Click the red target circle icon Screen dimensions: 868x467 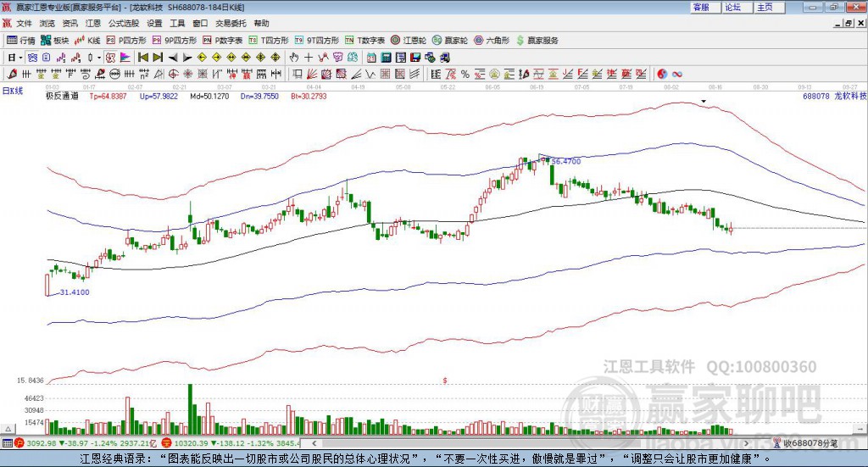(173, 74)
